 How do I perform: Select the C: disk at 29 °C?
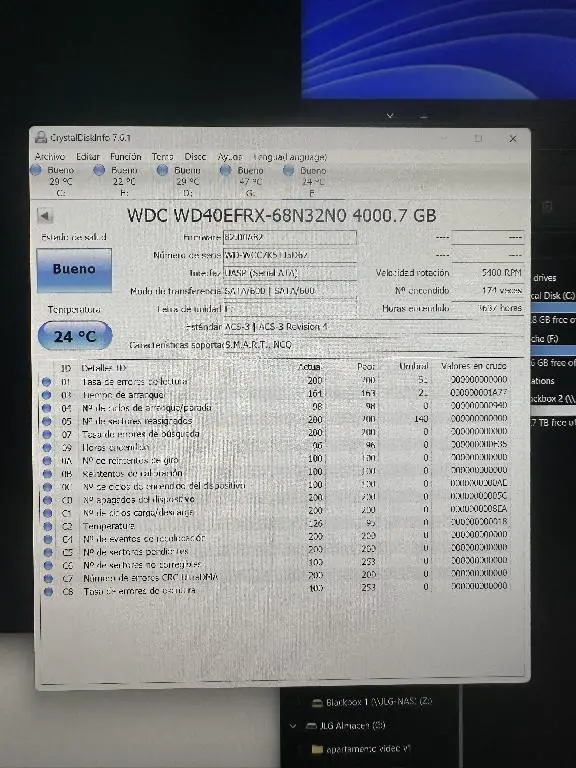pos(53,181)
